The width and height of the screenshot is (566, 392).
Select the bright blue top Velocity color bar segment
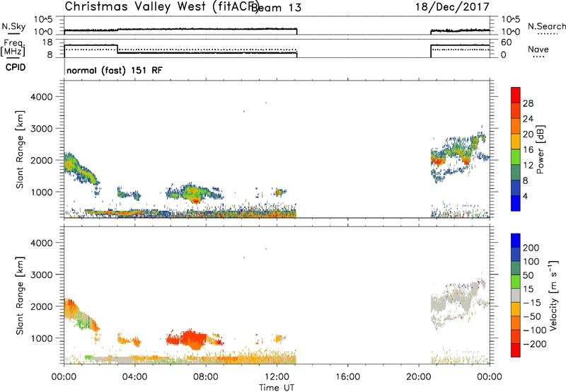tap(516, 240)
